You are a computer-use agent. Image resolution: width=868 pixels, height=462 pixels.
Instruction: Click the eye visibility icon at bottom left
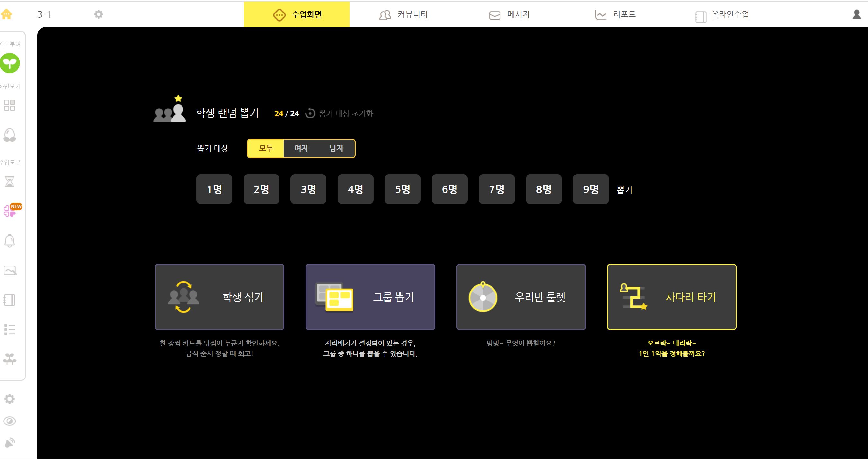[9, 421]
